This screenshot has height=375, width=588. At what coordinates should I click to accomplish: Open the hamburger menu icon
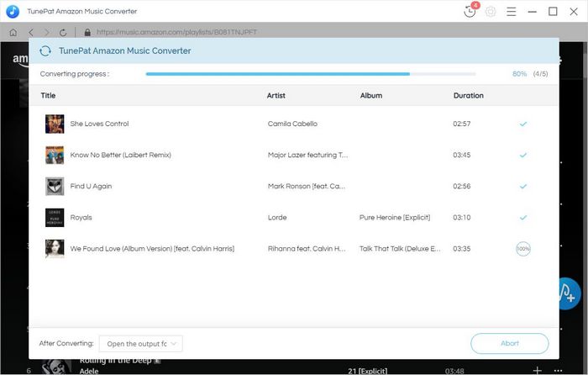click(x=511, y=12)
